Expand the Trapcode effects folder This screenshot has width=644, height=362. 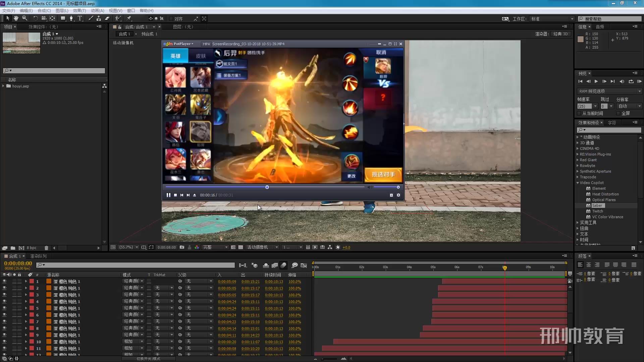click(x=578, y=177)
